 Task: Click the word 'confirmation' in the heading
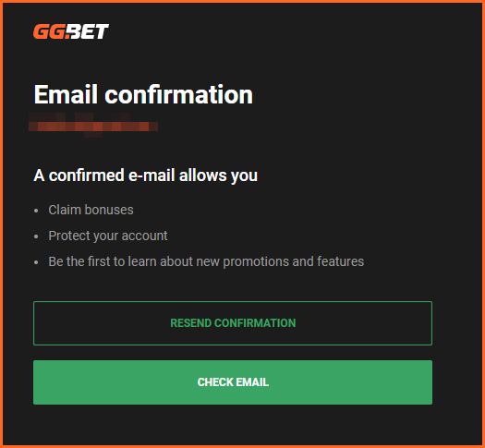(x=179, y=94)
